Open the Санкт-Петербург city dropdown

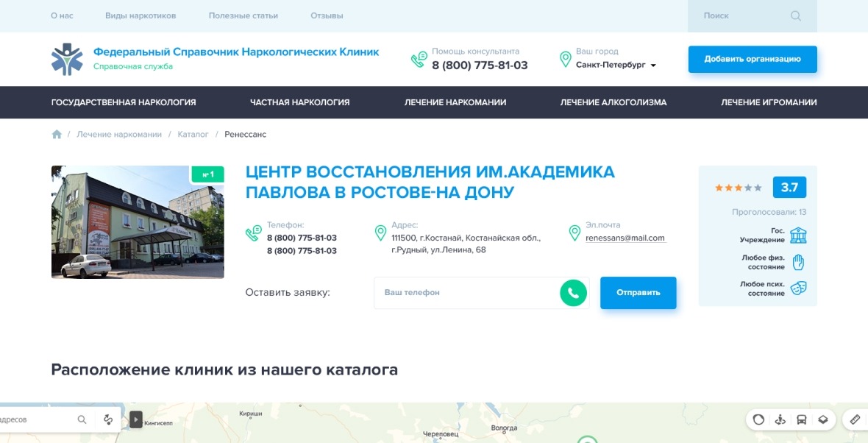(616, 65)
